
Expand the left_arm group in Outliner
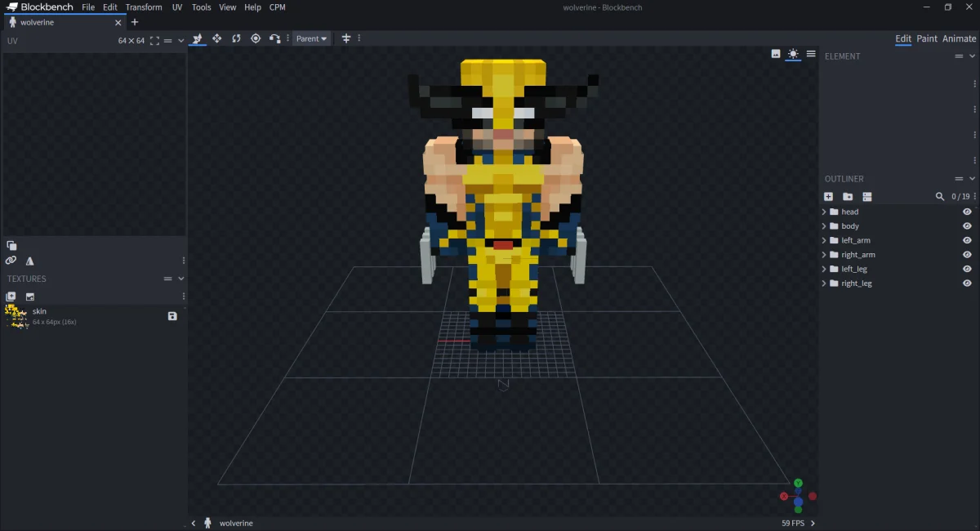pos(824,240)
